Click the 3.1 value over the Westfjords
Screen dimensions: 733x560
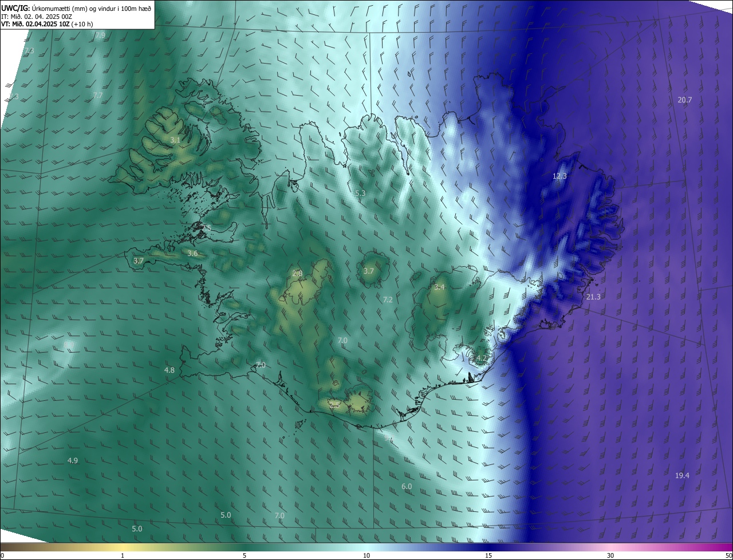pyautogui.click(x=175, y=140)
